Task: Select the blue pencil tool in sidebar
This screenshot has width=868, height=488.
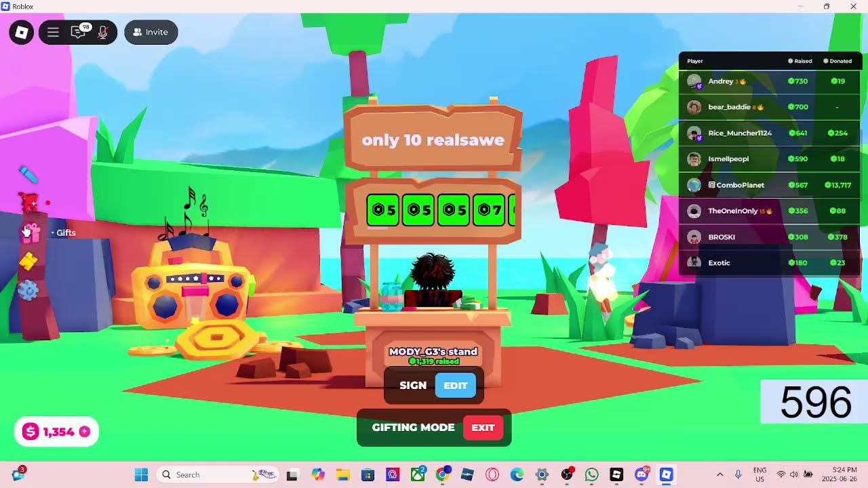Action: coord(28,175)
